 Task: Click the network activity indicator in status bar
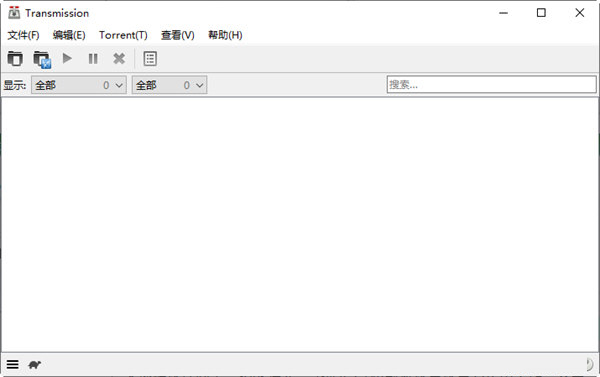590,364
